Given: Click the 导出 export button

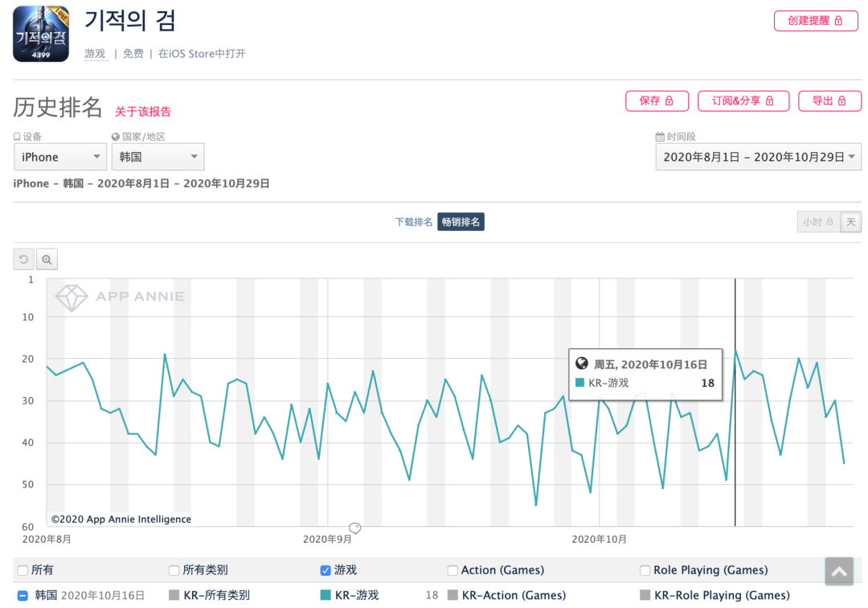Looking at the screenshot, I should pos(829,101).
